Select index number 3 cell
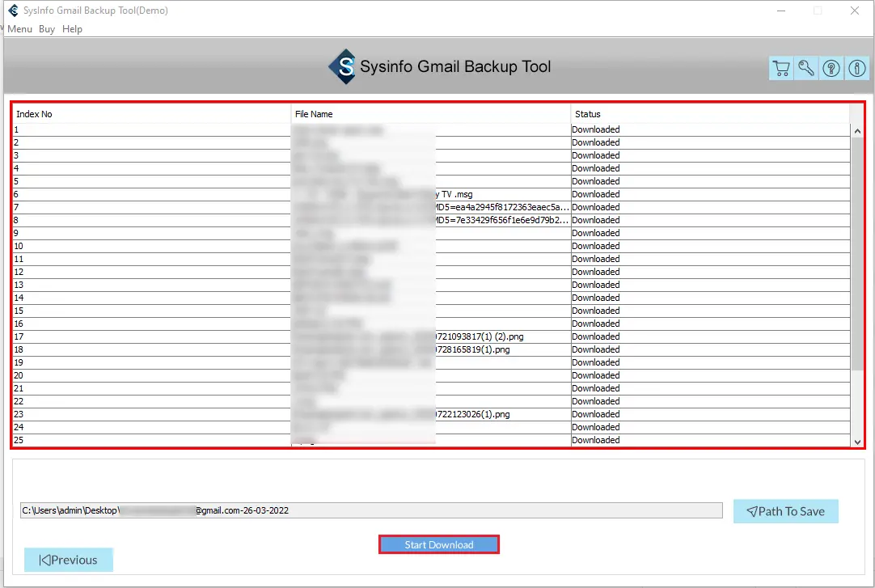Screen dimensions: 875x588 151,155
